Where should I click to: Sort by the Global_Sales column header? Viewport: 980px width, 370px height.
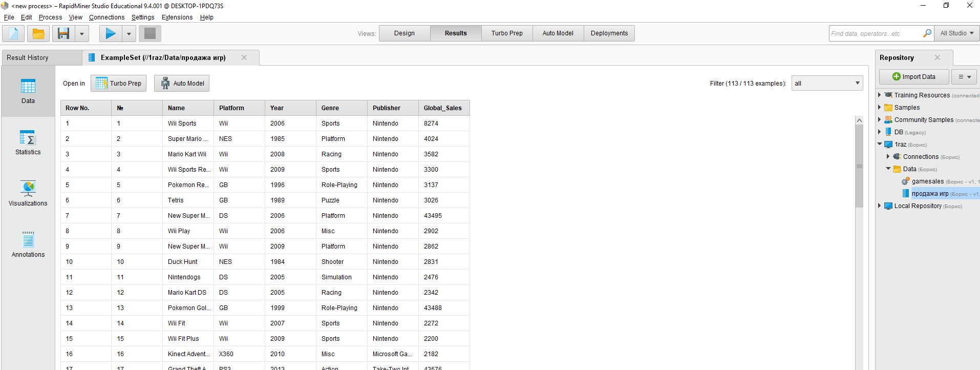pyautogui.click(x=444, y=108)
